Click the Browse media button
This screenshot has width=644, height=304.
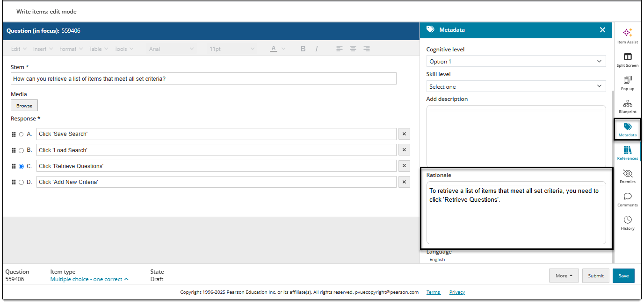pyautogui.click(x=24, y=106)
